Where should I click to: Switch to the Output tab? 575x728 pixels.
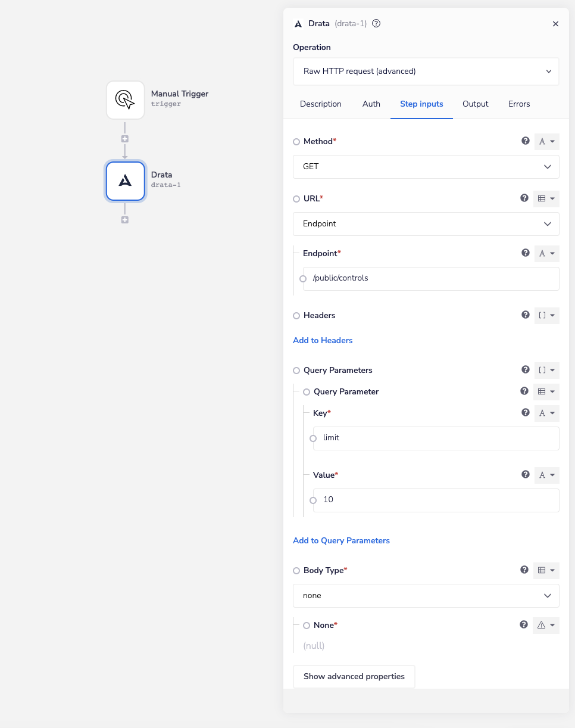pyautogui.click(x=475, y=104)
